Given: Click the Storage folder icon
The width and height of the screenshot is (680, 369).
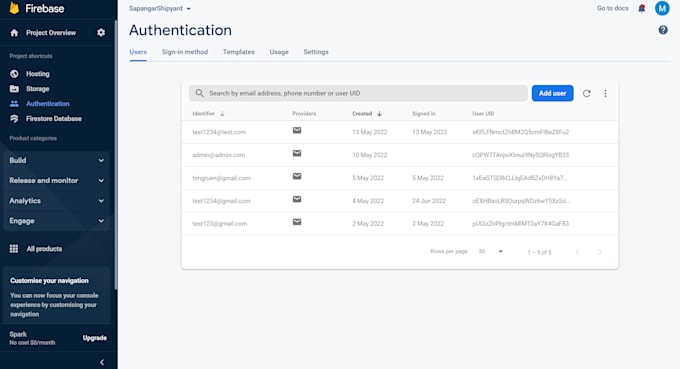Looking at the screenshot, I should [x=14, y=88].
